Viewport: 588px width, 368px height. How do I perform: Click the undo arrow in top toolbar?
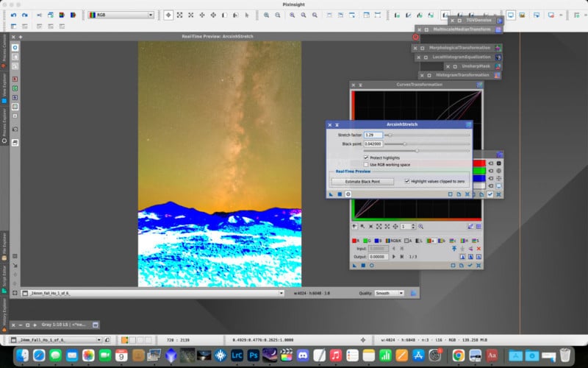pyautogui.click(x=14, y=15)
